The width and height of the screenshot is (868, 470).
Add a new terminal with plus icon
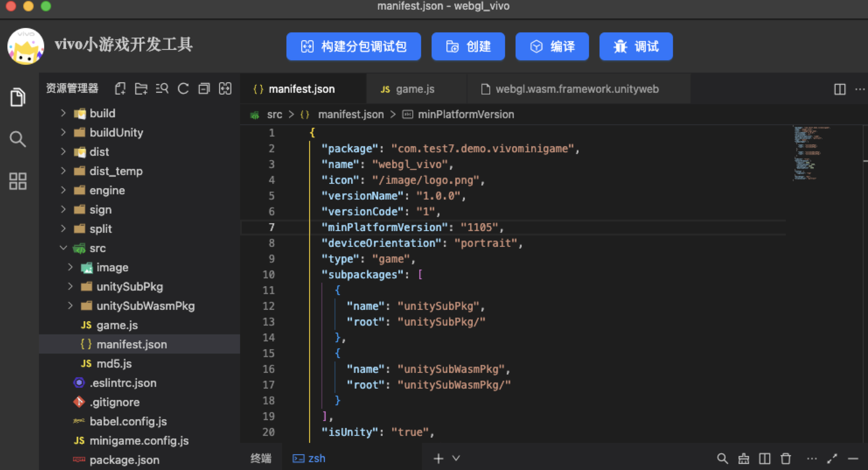click(x=438, y=458)
